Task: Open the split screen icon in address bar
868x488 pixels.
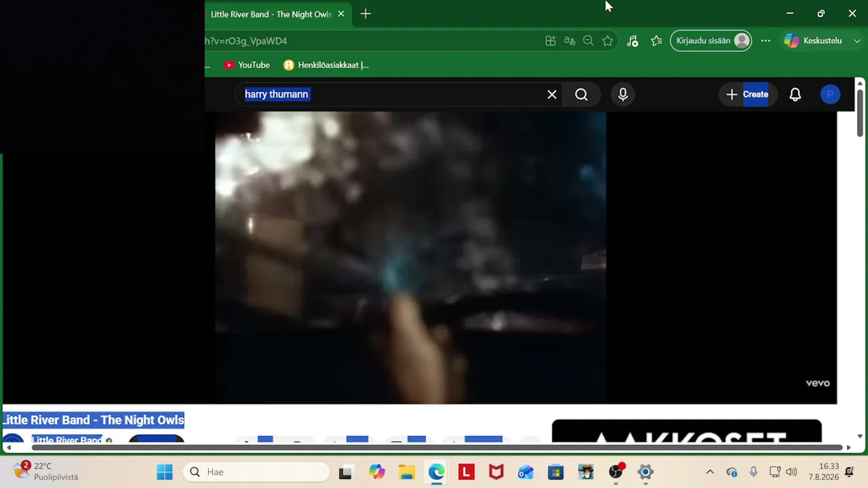Action: pos(551,41)
